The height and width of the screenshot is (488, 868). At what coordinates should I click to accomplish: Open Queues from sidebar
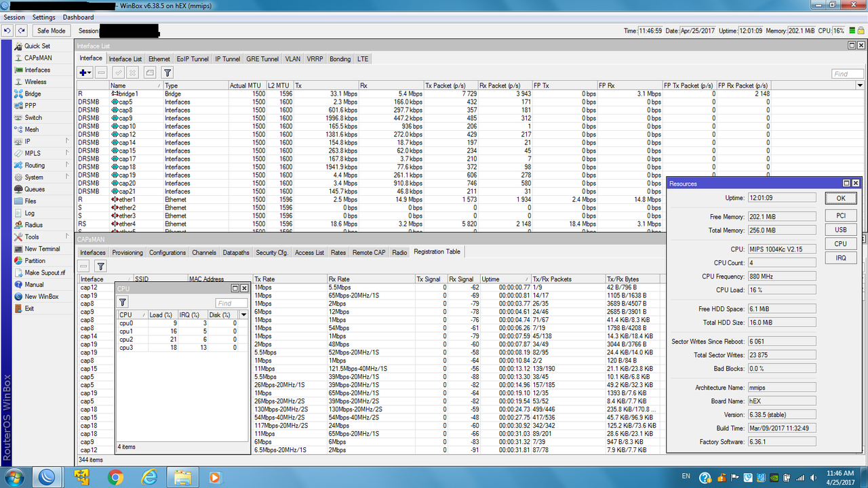click(35, 189)
